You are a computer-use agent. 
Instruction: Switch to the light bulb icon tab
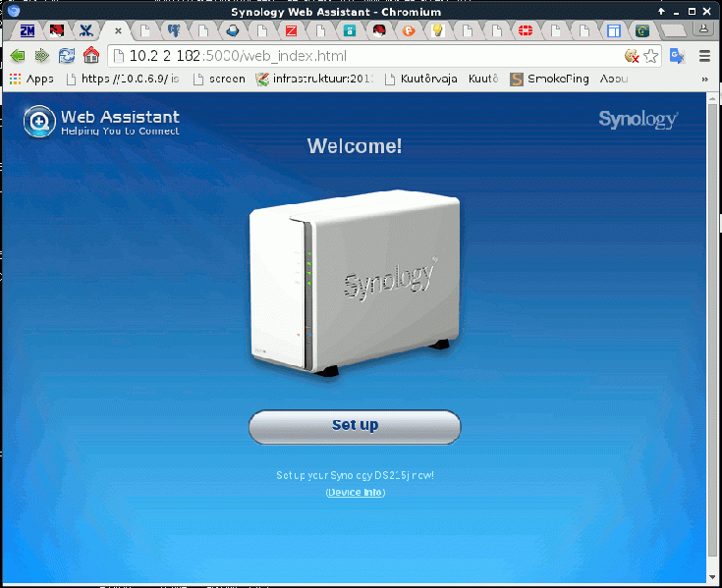tap(437, 30)
